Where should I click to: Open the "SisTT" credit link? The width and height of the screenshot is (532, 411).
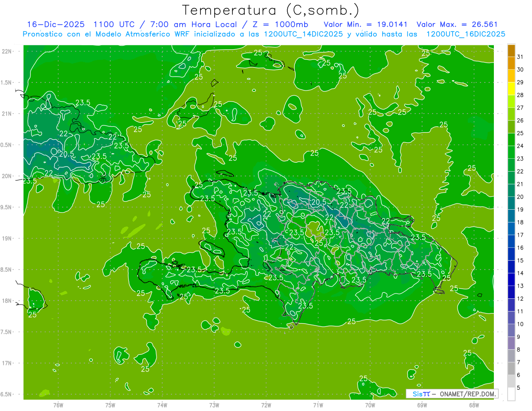pyautogui.click(x=421, y=394)
